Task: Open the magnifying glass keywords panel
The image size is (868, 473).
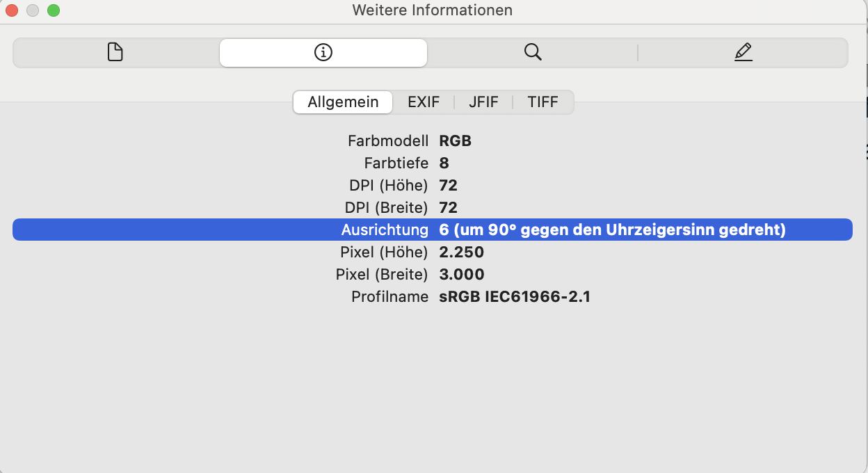Action: pos(533,52)
